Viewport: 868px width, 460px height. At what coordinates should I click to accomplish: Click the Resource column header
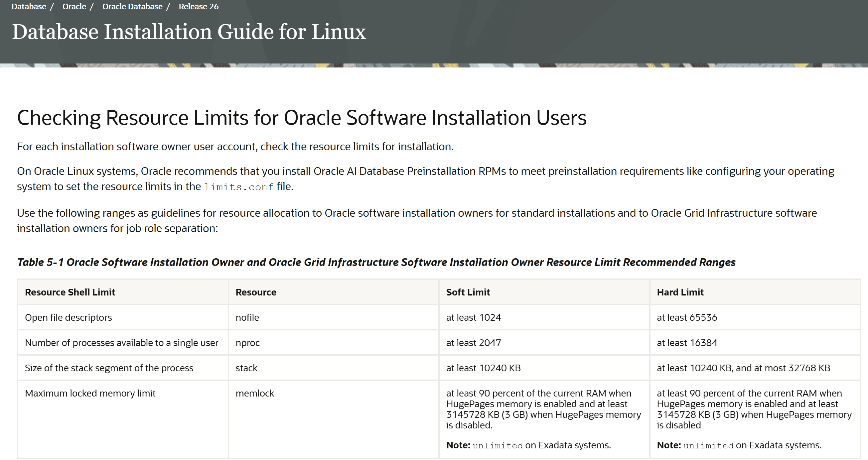coord(256,292)
